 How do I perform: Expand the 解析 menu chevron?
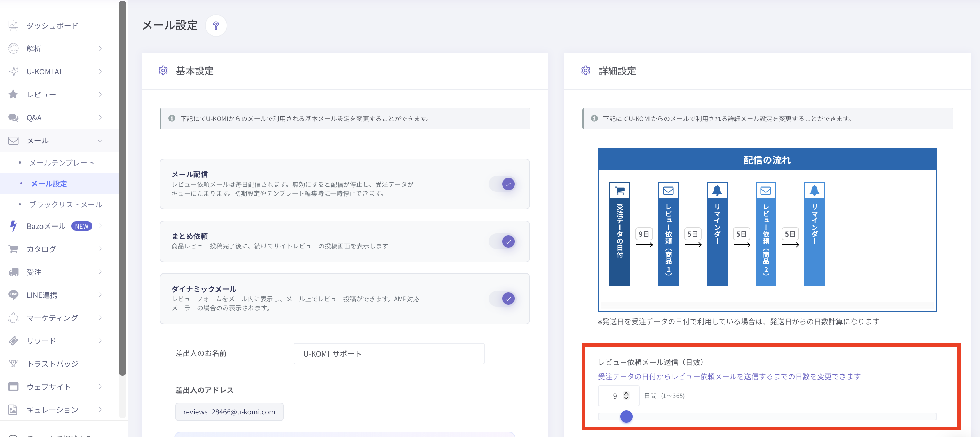click(x=100, y=48)
